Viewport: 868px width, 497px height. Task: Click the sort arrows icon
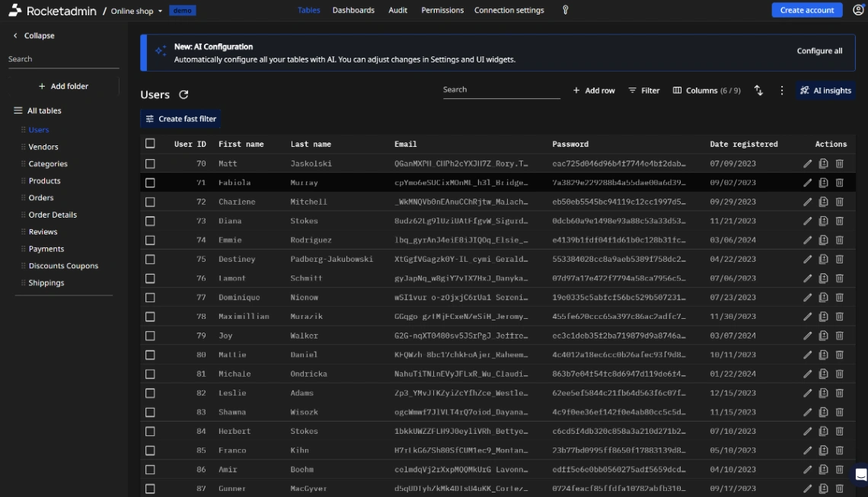(758, 90)
